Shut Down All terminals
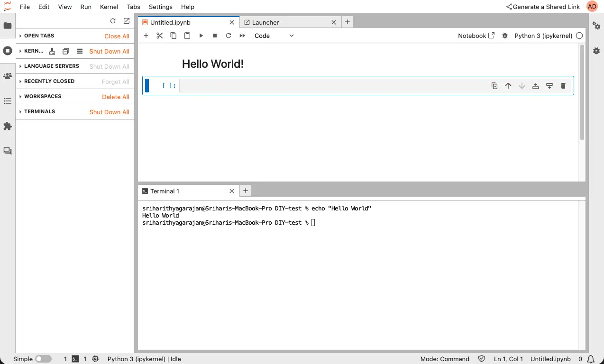Viewport: 604px width, 364px height. 109,112
